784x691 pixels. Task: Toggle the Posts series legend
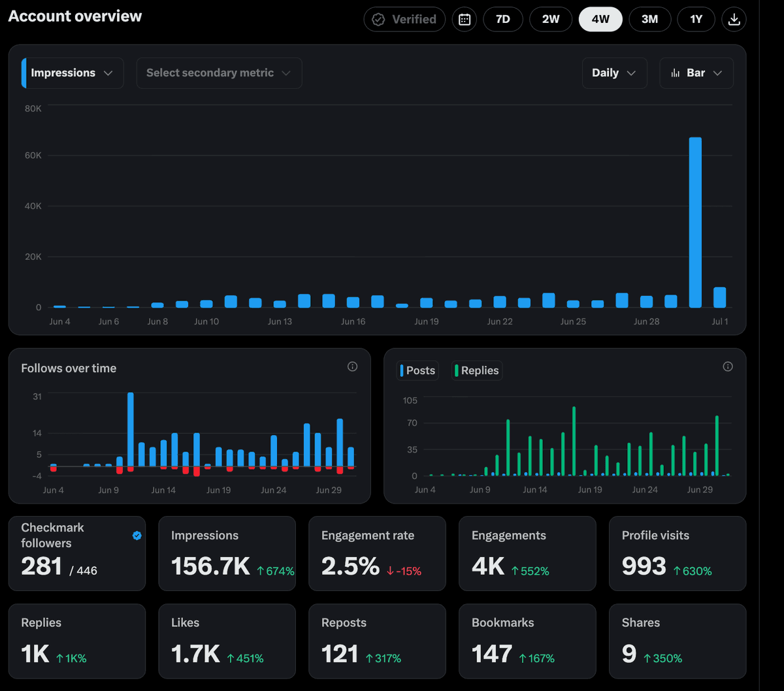[417, 371]
